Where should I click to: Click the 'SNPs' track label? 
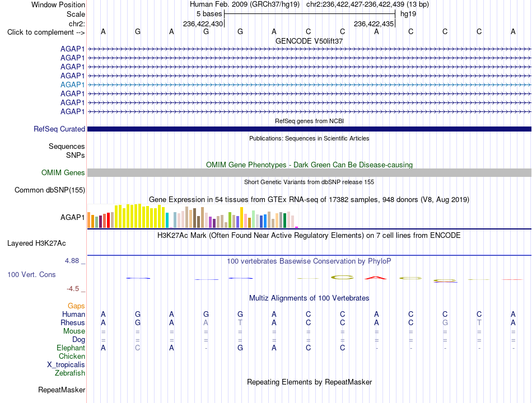[76, 155]
